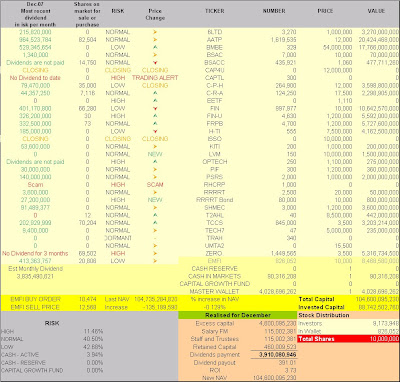Select the 'Last NAV' label cell

(x=117, y=299)
